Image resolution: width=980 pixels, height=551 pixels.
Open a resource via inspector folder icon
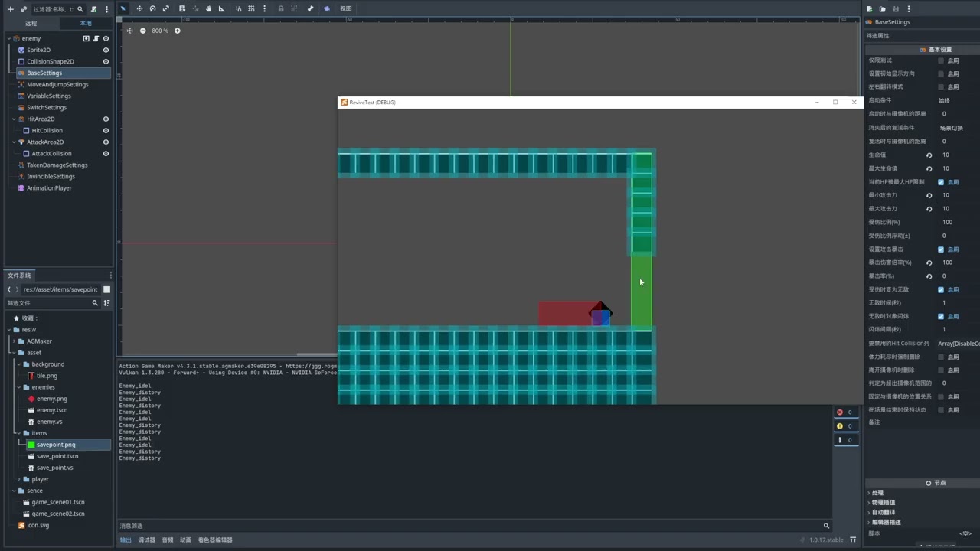click(882, 8)
